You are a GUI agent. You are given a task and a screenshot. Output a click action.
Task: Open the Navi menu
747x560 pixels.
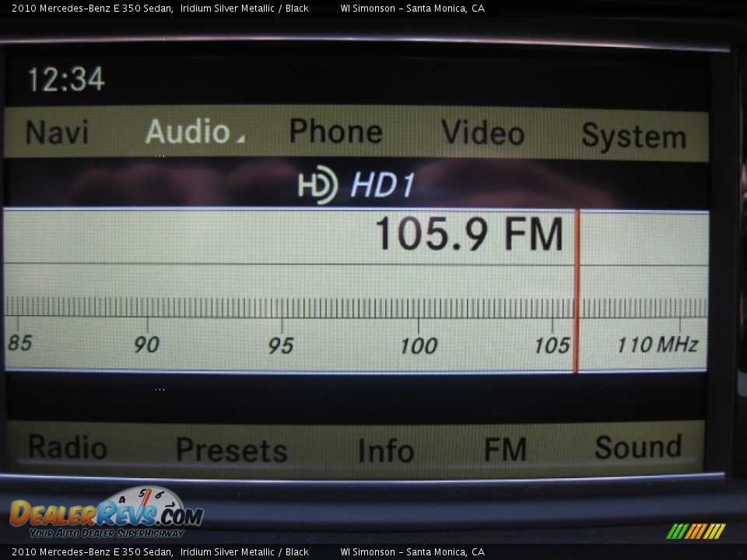tap(57, 132)
